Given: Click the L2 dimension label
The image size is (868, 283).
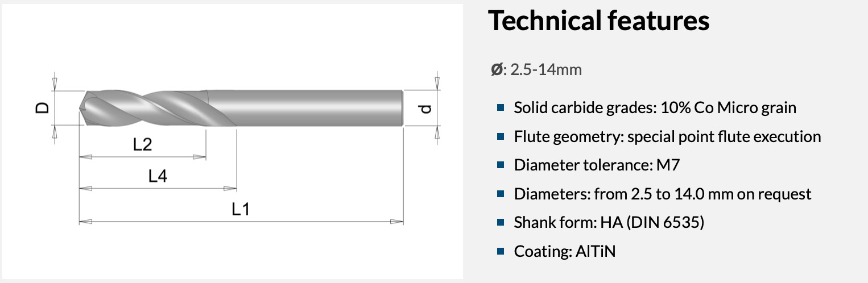Looking at the screenshot, I should [x=143, y=145].
